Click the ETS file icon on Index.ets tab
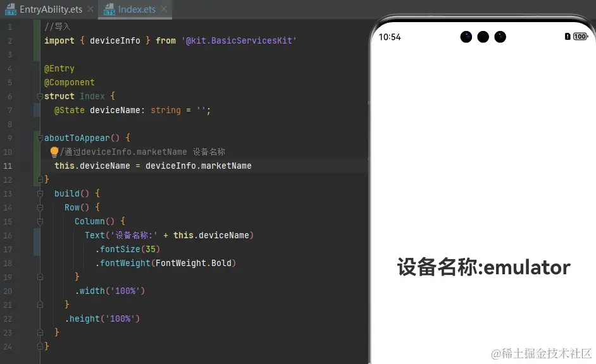 tap(109, 9)
